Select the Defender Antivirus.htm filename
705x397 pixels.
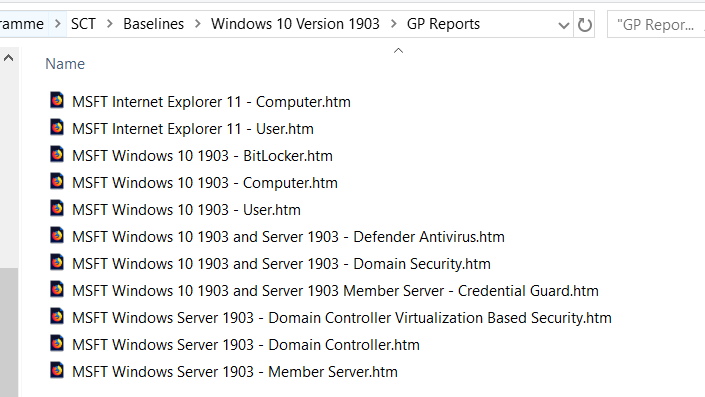(288, 237)
